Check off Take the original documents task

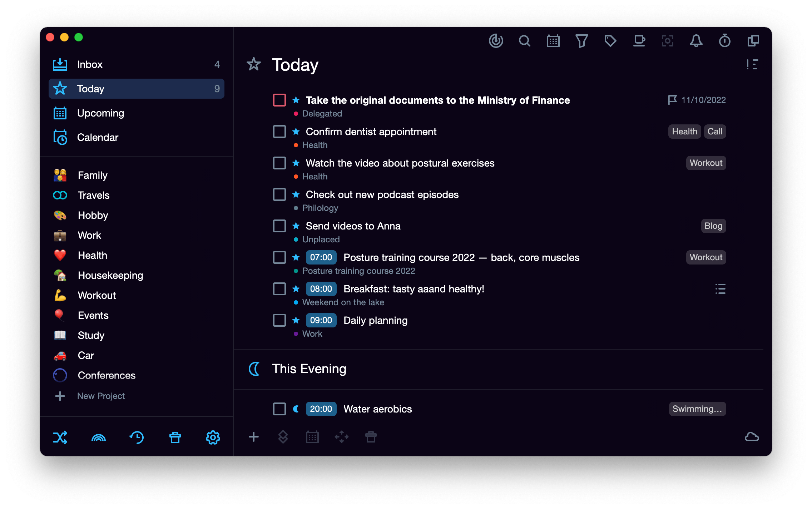coord(279,100)
